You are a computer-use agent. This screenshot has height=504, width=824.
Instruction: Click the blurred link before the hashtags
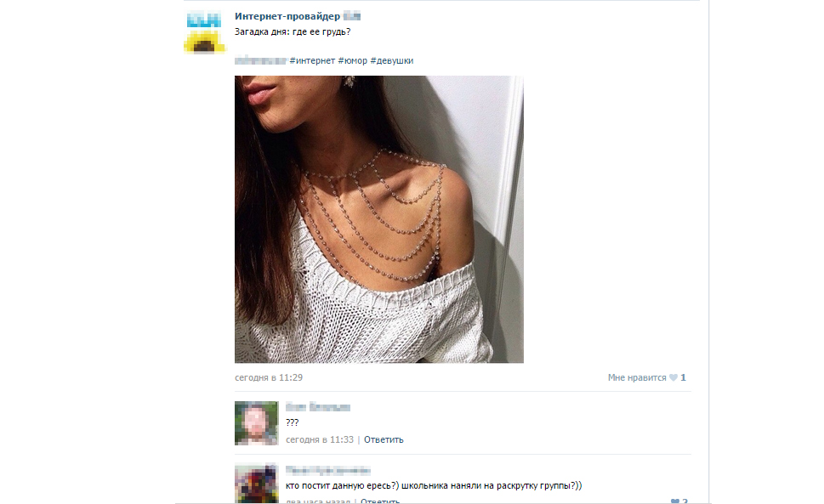(x=261, y=60)
